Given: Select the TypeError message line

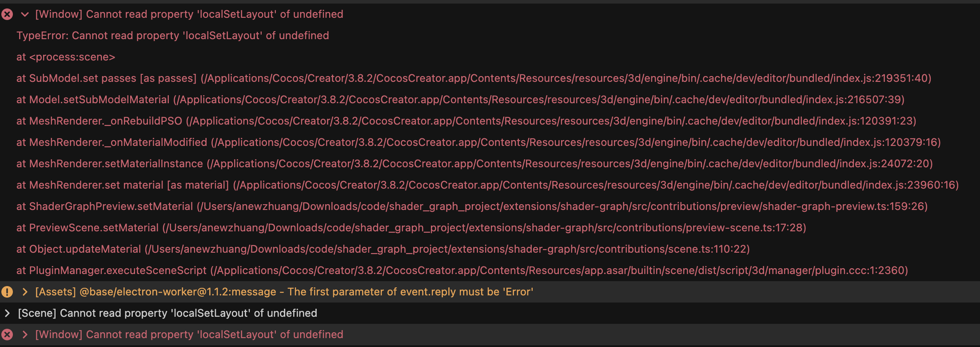Looking at the screenshot, I should pos(172,36).
